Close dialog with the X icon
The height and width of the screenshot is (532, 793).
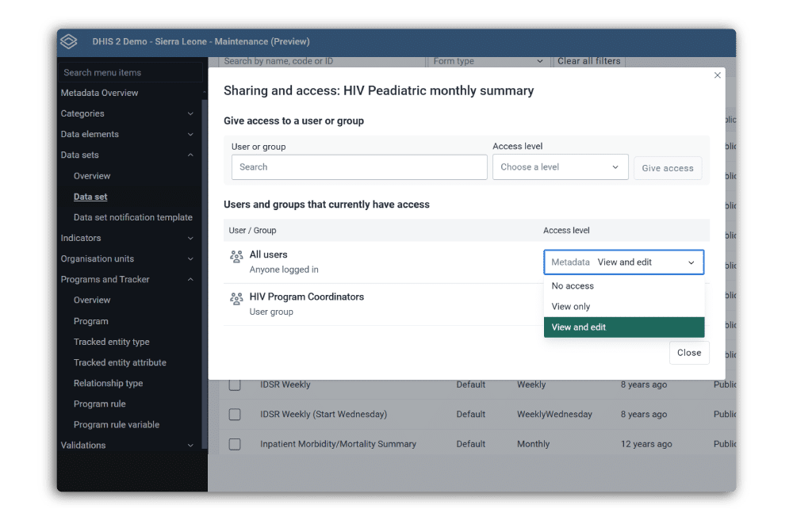(718, 75)
